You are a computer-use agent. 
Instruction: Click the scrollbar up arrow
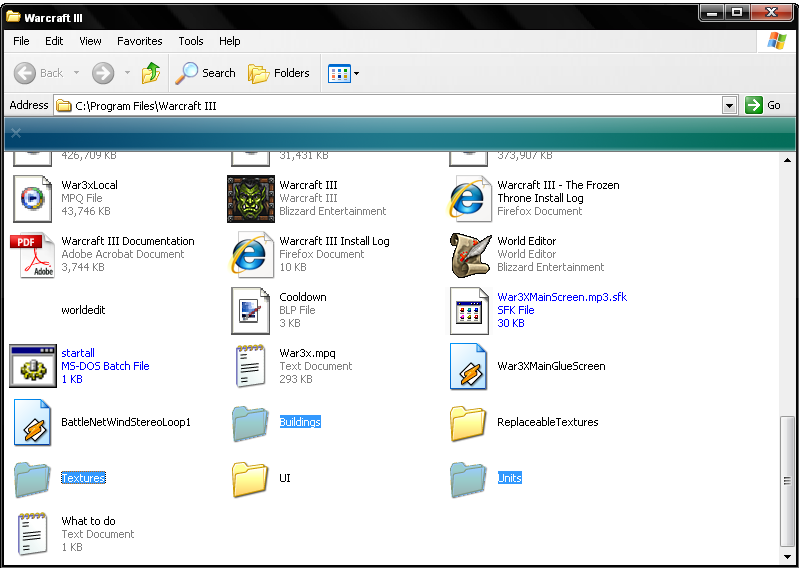(787, 160)
